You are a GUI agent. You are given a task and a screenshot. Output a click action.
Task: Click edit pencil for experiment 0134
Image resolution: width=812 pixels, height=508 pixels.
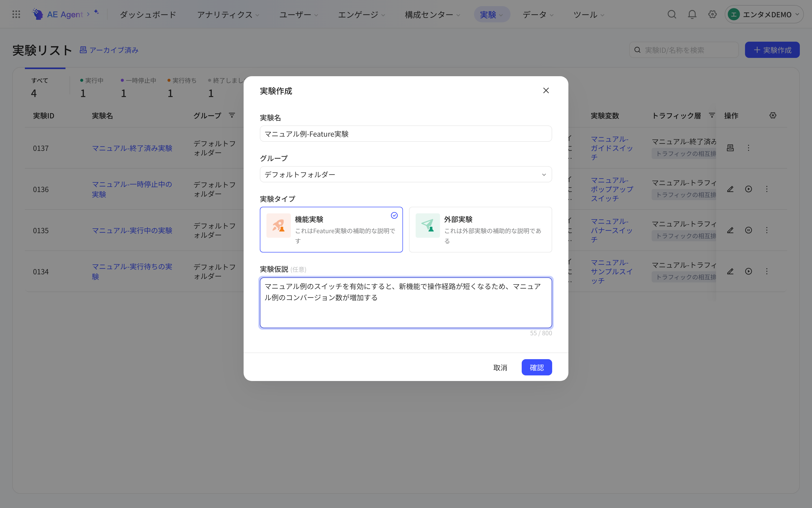[730, 271]
